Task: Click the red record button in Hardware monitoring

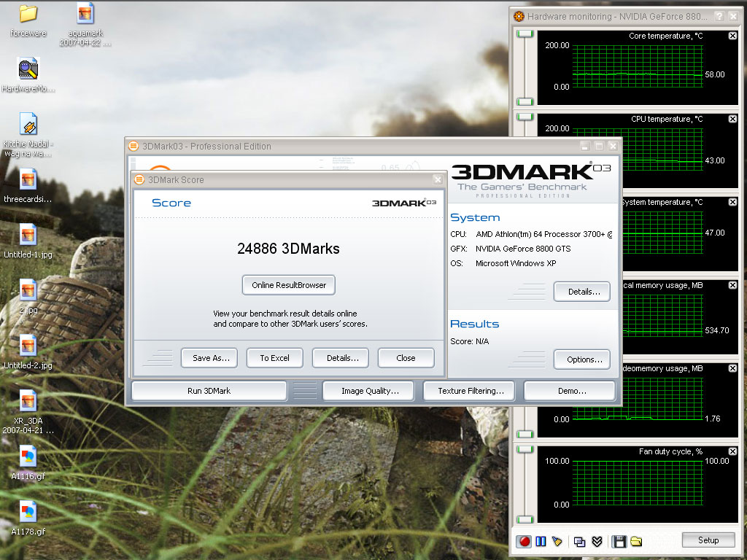Action: coord(524,542)
